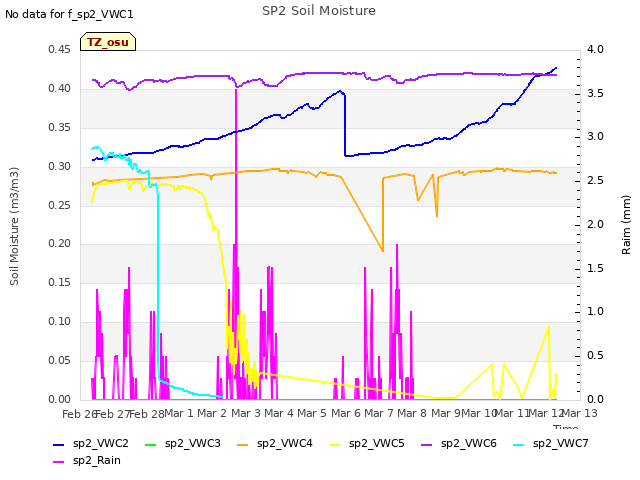Click the 0.20 left axis tick label
The width and height of the screenshot is (640, 480).
(60, 244)
